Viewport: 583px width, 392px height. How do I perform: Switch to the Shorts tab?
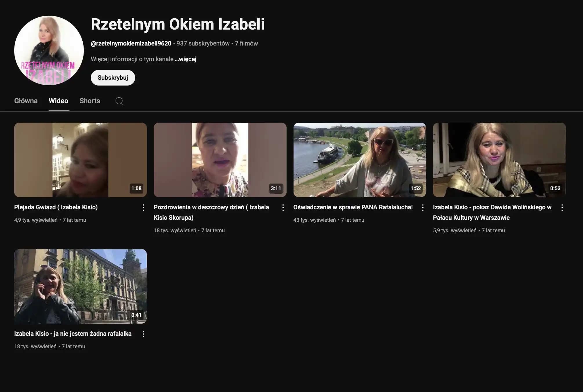tap(90, 101)
